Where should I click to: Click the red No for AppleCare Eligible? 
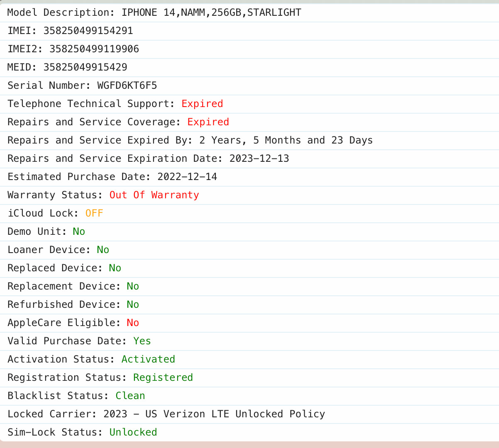point(133,323)
